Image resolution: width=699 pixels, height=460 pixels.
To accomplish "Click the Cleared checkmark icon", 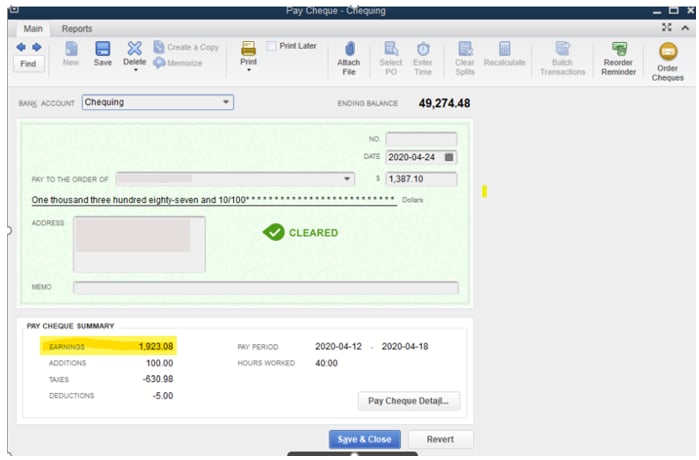I will [273, 232].
